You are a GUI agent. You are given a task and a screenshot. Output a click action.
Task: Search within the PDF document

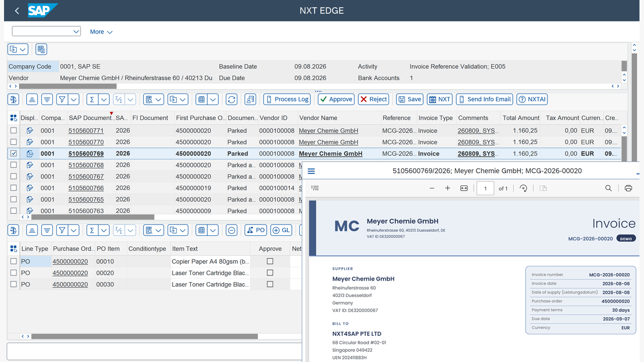(608, 188)
